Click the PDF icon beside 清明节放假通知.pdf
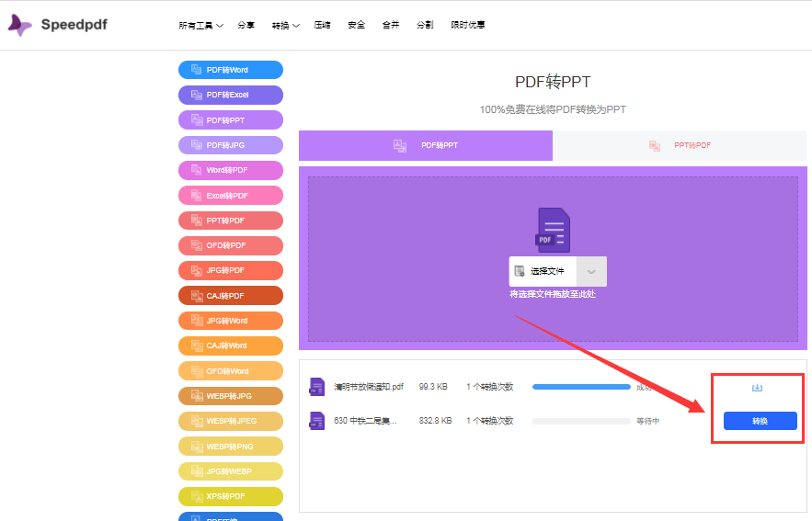Screen dimensions: 812x521 (x=317, y=387)
